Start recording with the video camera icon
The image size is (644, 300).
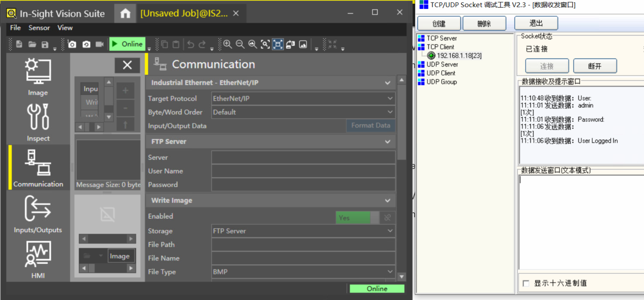100,44
